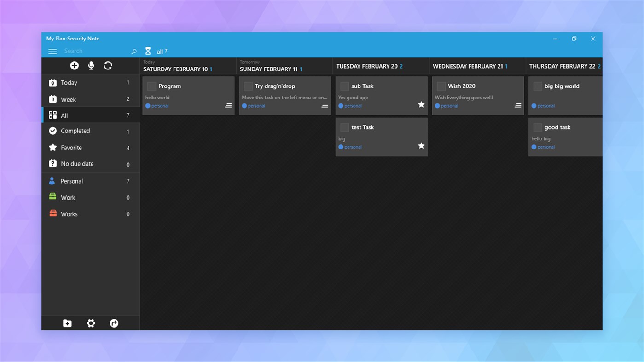Open the settings gear

(x=91, y=323)
